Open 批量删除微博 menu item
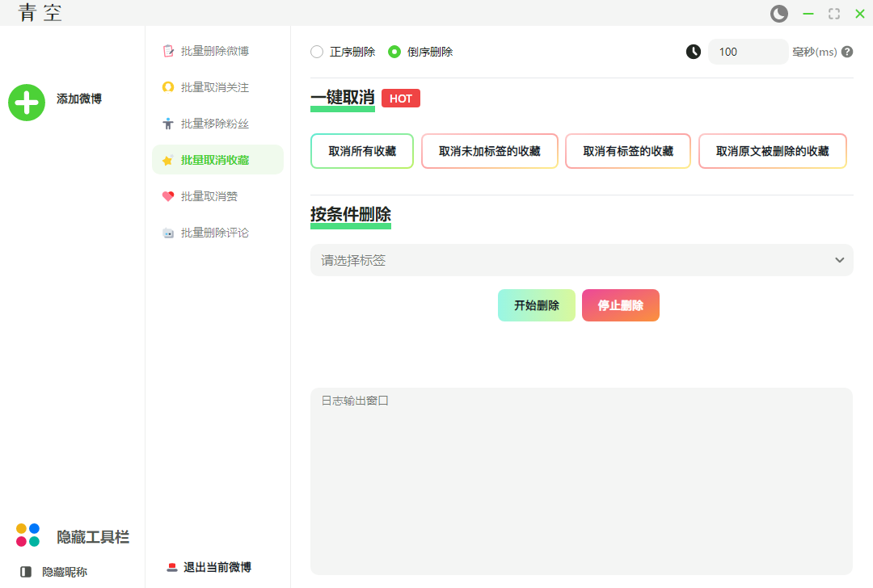 (215, 51)
